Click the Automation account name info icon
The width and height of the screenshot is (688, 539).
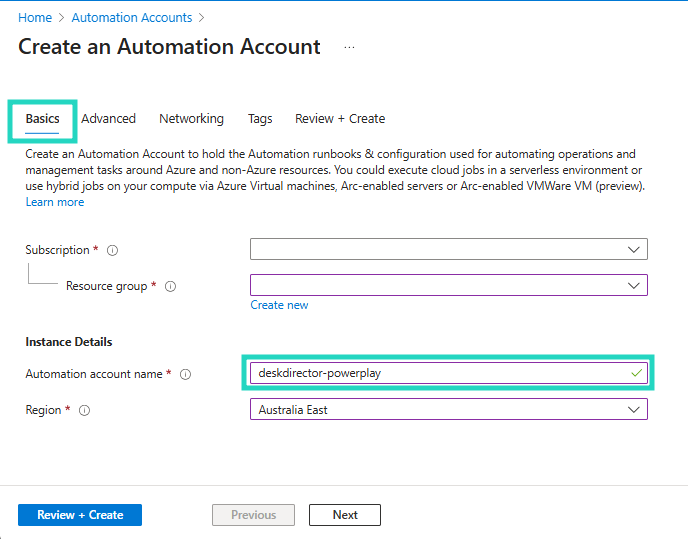[185, 374]
